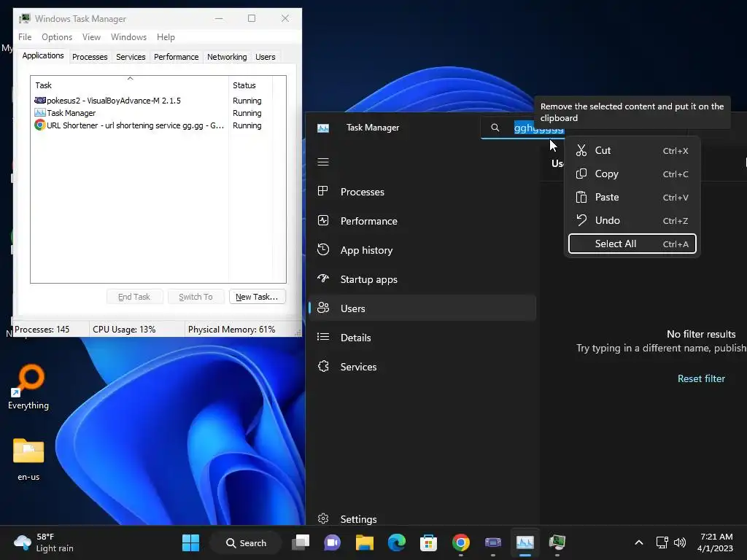The height and width of the screenshot is (560, 747).
Task: Open the Options menu
Action: [x=57, y=36]
